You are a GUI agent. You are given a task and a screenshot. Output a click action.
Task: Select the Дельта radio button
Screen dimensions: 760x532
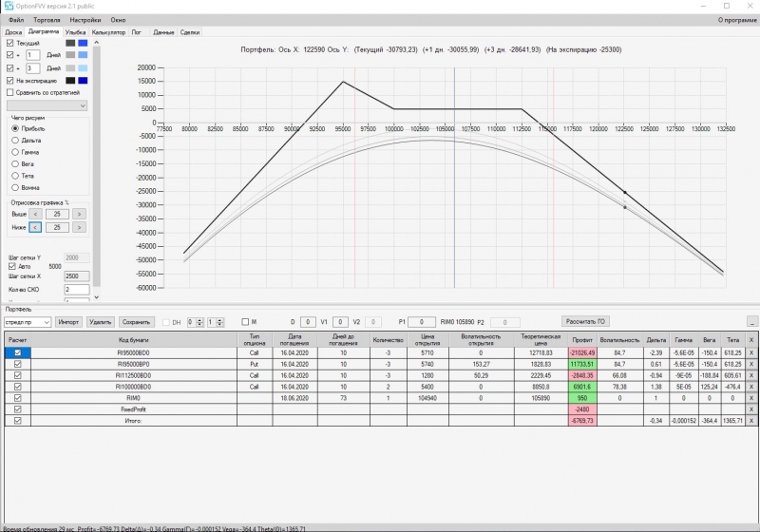coord(15,141)
